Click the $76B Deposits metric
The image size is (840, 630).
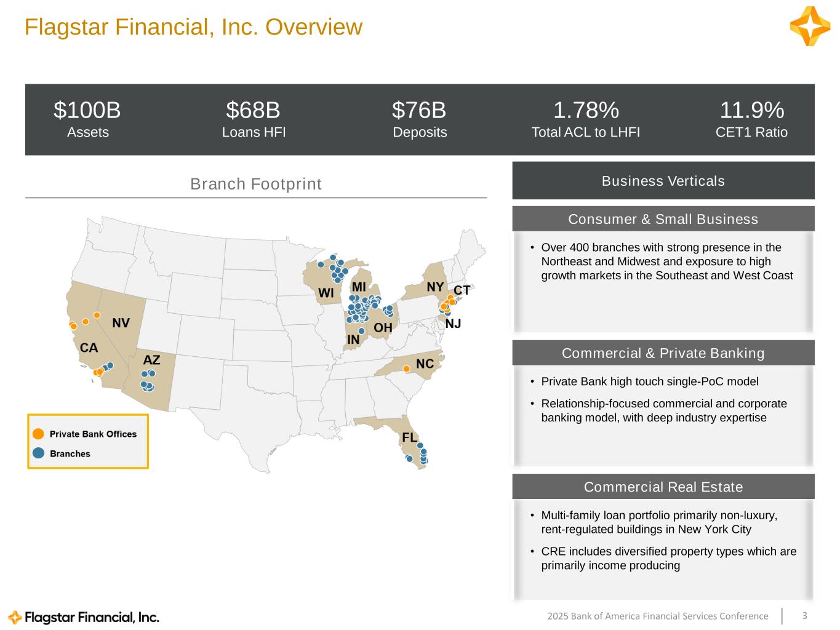[420, 119]
